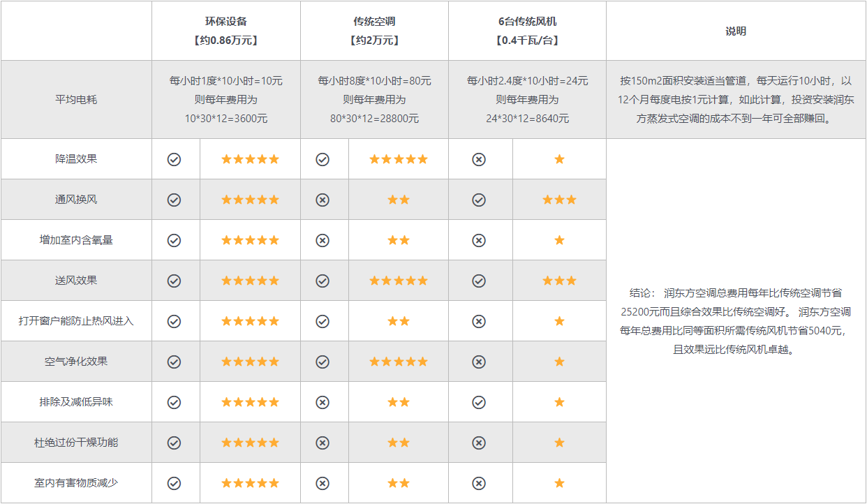This screenshot has width=867, height=504.
Task: Click the 空气净化效果 cross icon under 6台传统风机
Action: click(479, 362)
